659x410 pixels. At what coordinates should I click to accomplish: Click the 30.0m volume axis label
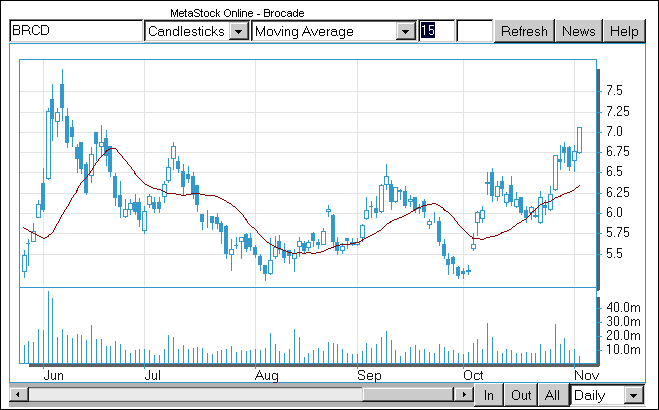(623, 322)
